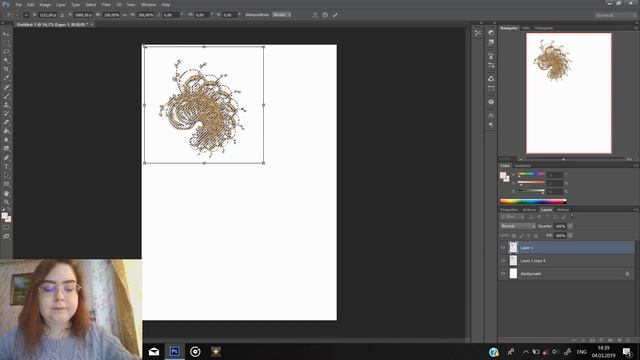Switch to the Histogram tab
The width and height of the screenshot is (640, 360).
pyautogui.click(x=544, y=28)
